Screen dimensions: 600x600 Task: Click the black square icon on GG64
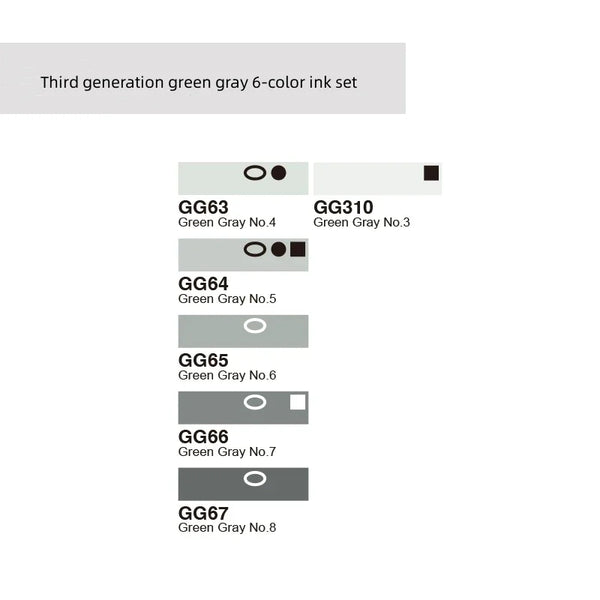coord(298,249)
